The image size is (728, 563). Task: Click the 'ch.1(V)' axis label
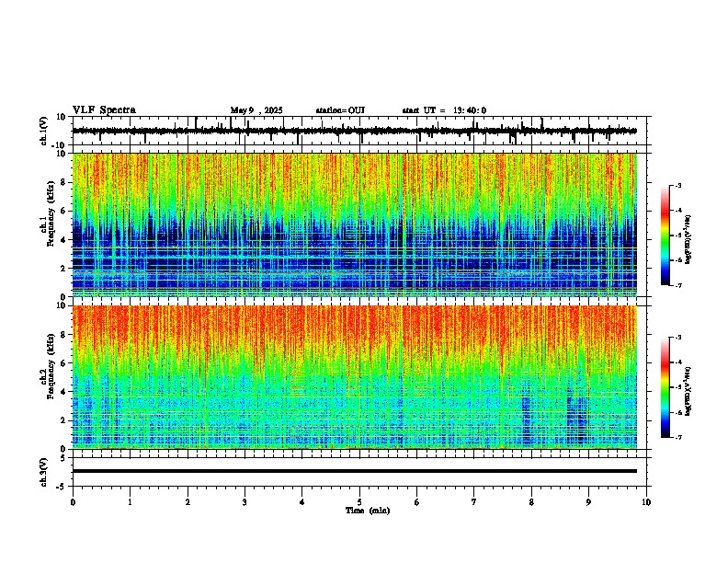[x=44, y=131]
